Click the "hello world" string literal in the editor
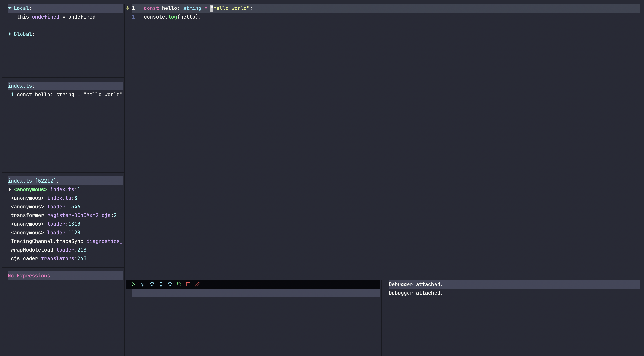 (230, 8)
